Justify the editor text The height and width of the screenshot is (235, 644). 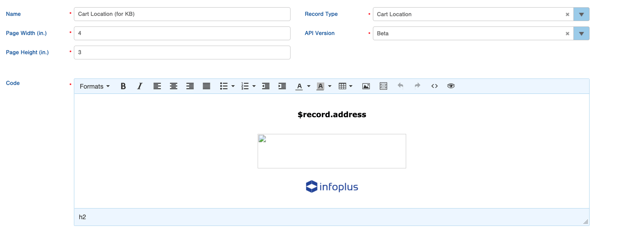pos(206,86)
